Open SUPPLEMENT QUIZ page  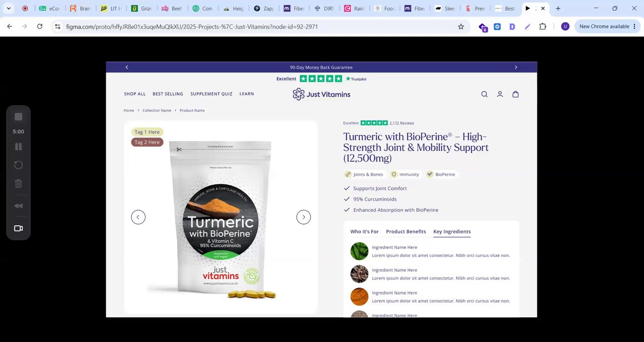coord(211,94)
